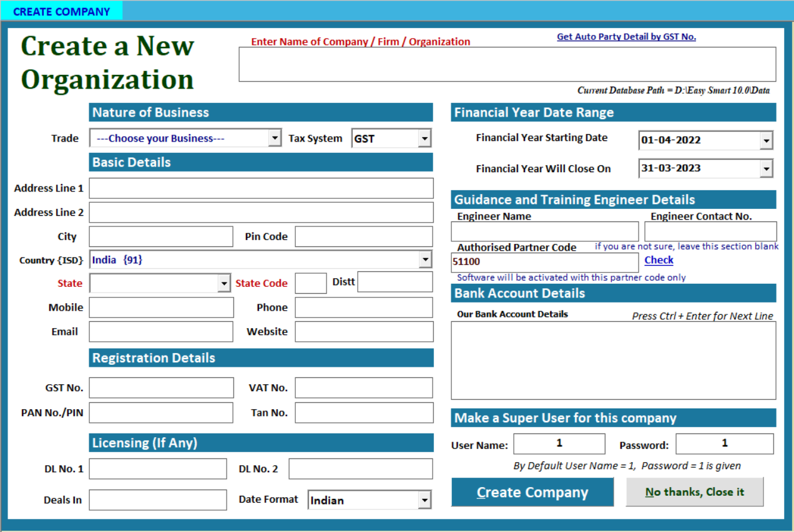Image resolution: width=794 pixels, height=532 pixels.
Task: Focus the company name input box
Action: point(507,64)
